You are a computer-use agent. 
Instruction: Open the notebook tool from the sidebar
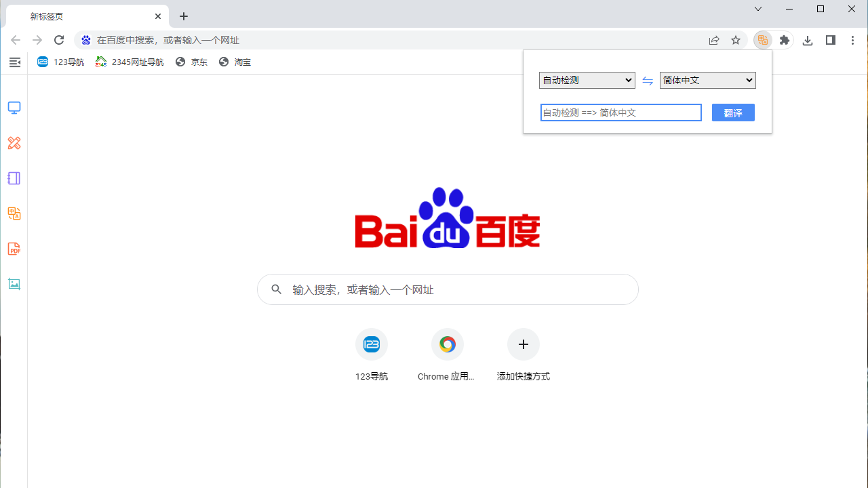coord(14,178)
